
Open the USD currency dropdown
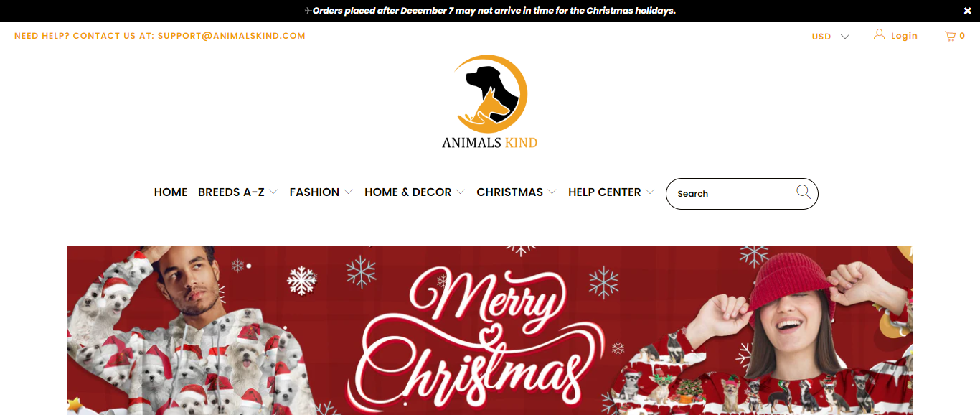click(830, 37)
